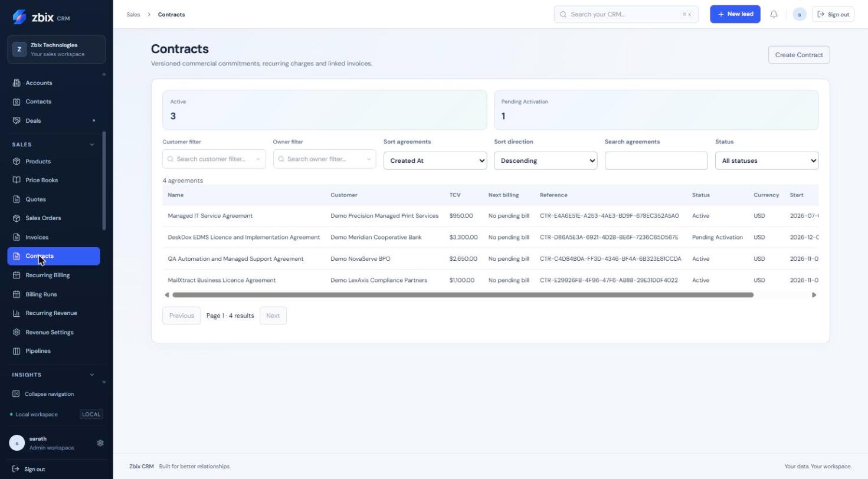Open Revenue Settings gear icon

click(17, 332)
